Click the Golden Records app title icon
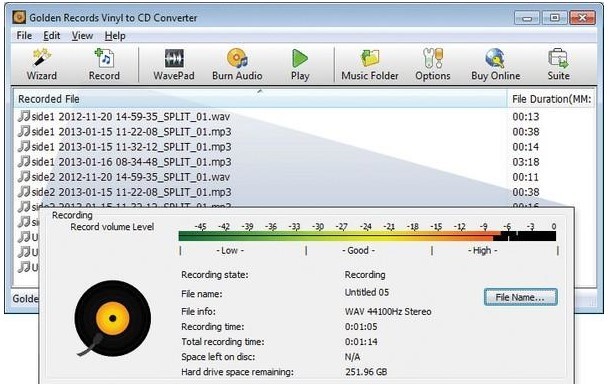This screenshot has width=611, height=385. click(19, 18)
